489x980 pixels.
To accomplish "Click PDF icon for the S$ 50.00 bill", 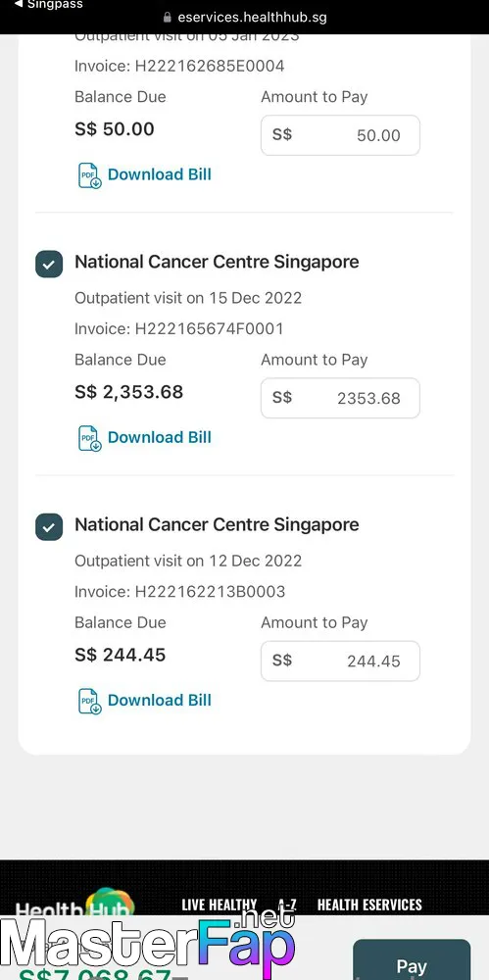I will pyautogui.click(x=89, y=175).
